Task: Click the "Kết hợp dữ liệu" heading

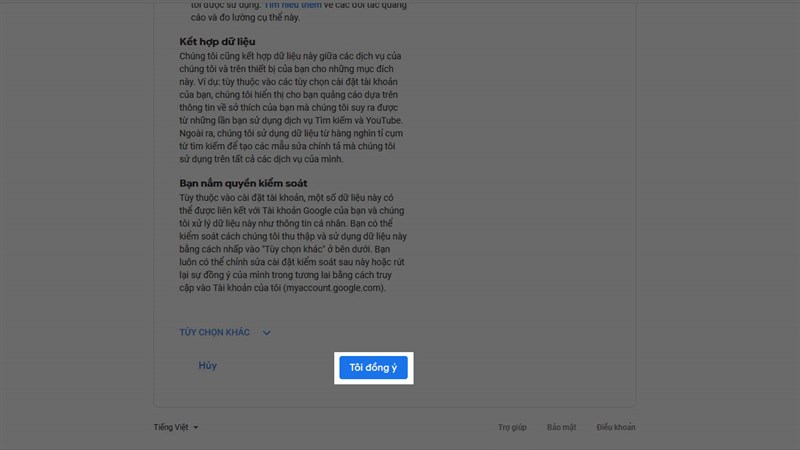Action: click(217, 42)
